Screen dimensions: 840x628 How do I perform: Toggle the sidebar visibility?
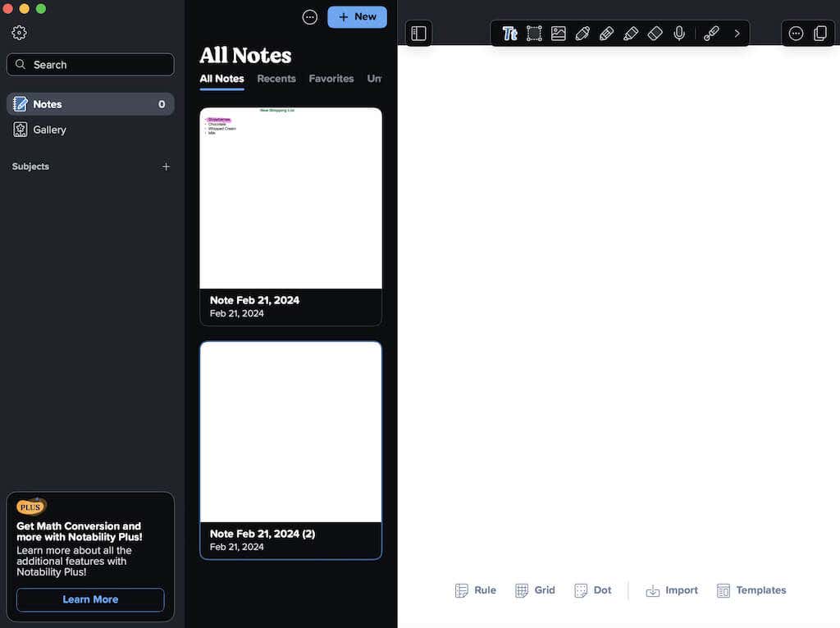[418, 34]
